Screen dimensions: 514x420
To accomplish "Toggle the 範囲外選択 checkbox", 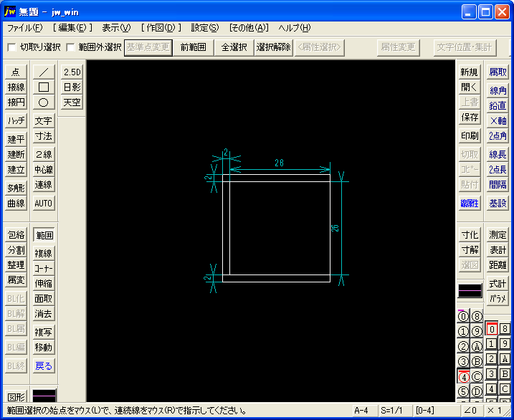I will click(x=70, y=47).
